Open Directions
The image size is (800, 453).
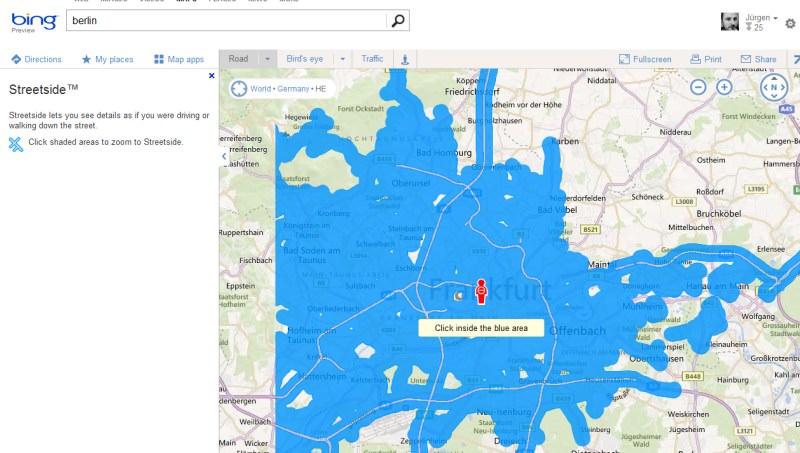click(36, 59)
